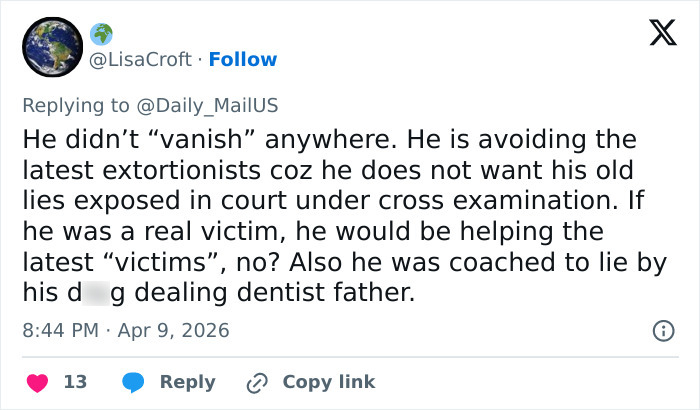Click the "Copy link" label
Viewport: 700px width, 410px height.
pos(329,382)
